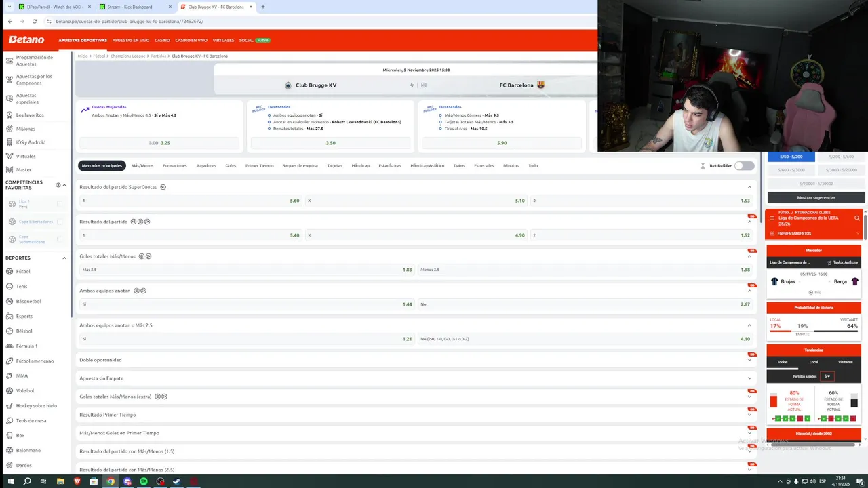
Task: Click the search icon in the UEFA widget
Action: 857,218
